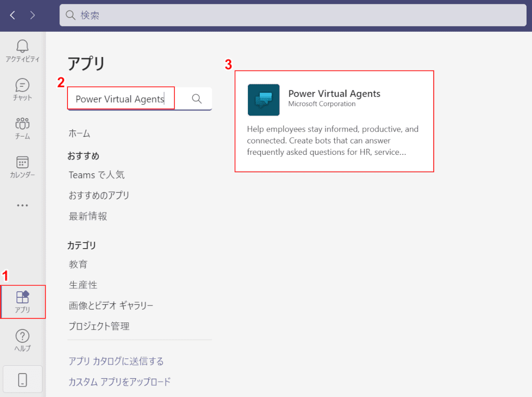The height and width of the screenshot is (397, 532).
Task: Open チーム in the sidebar
Action: tap(22, 129)
